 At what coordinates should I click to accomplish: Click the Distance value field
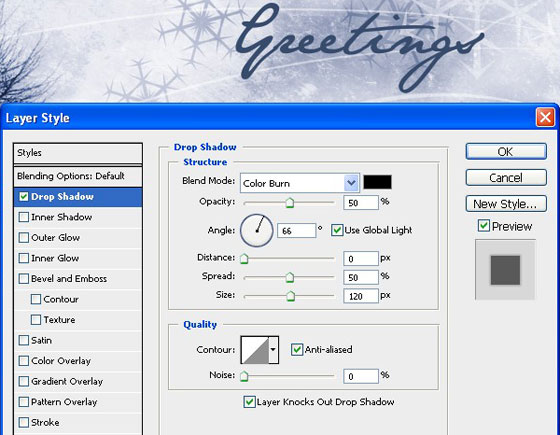[x=361, y=258]
